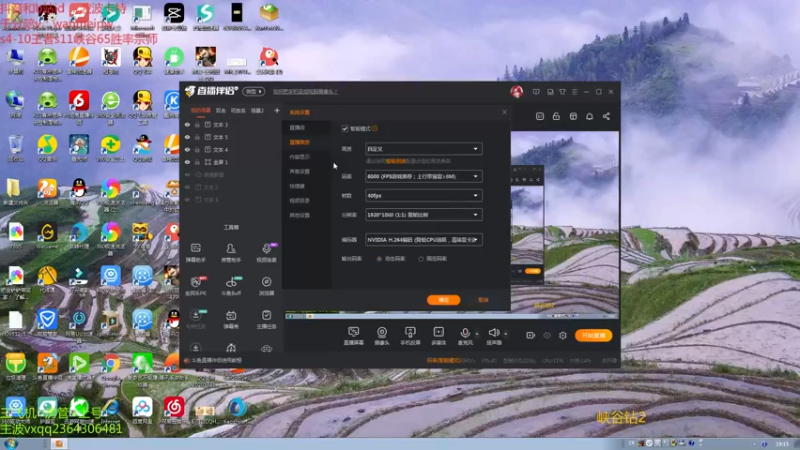Hide the 文本 4 source with eye
The image size is (800, 450).
[187, 149]
